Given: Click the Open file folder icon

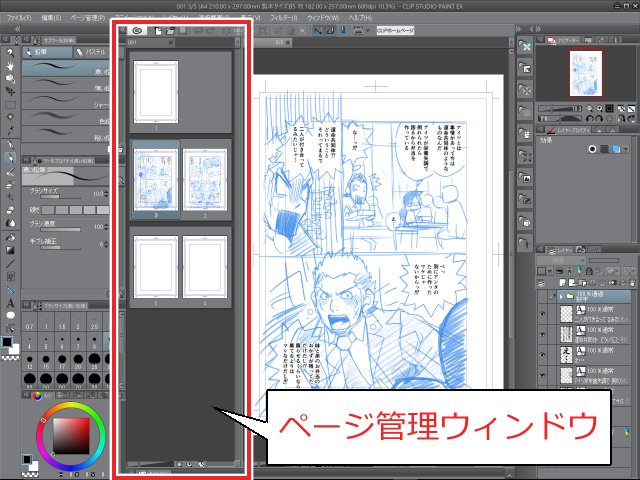Looking at the screenshot, I should click(x=170, y=31).
